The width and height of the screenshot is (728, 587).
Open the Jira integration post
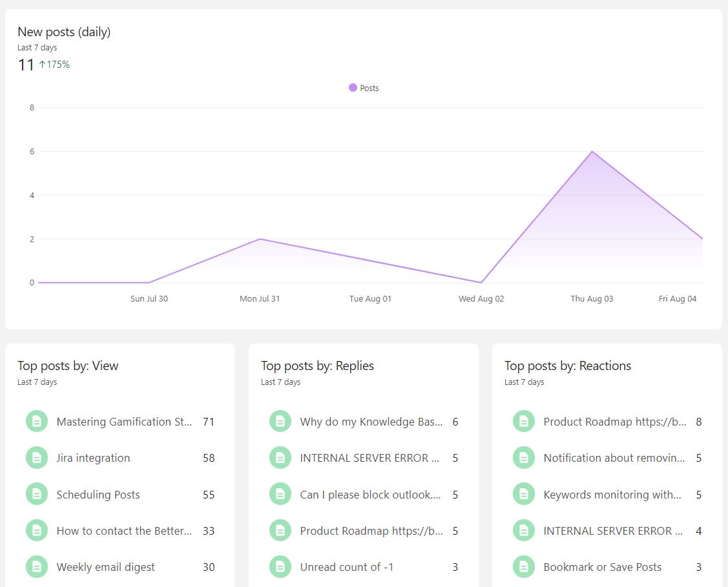(x=93, y=458)
